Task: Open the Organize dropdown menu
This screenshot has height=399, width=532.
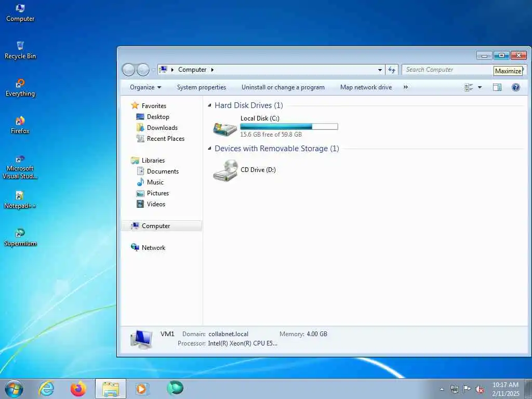Action: [x=145, y=87]
